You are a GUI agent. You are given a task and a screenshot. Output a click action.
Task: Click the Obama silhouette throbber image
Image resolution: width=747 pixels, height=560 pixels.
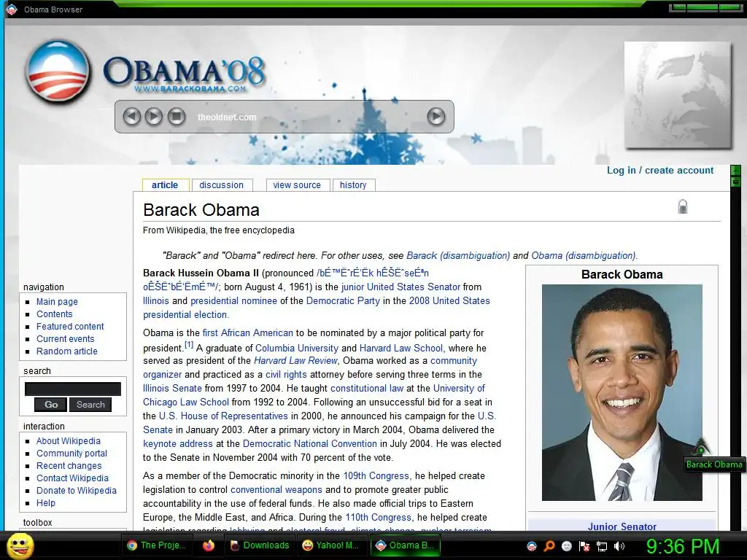pyautogui.click(x=678, y=95)
